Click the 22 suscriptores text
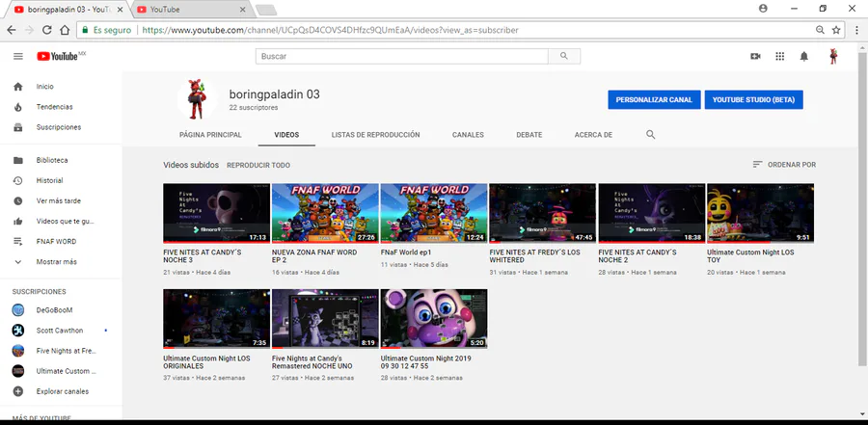The image size is (868, 425). pos(254,108)
